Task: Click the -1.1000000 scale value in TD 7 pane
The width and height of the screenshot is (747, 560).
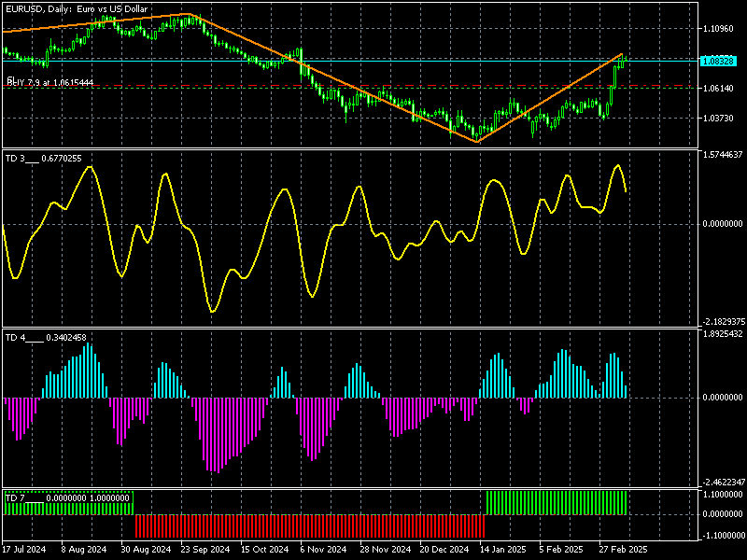Action: tap(722, 535)
